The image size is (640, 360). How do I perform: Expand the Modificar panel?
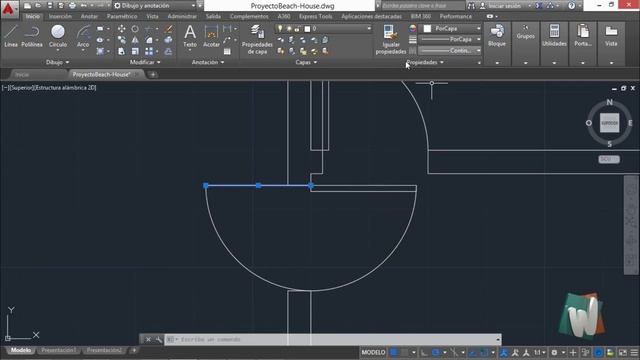pos(145,62)
